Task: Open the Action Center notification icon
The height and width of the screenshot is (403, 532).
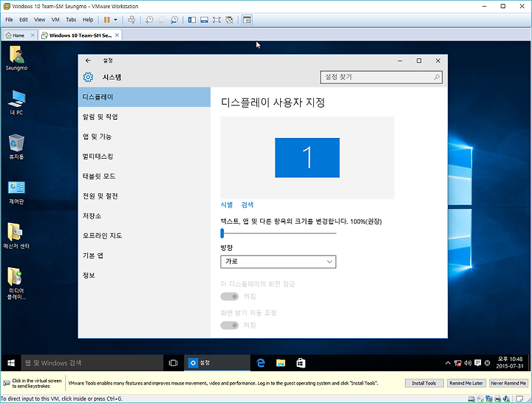Action: point(478,363)
